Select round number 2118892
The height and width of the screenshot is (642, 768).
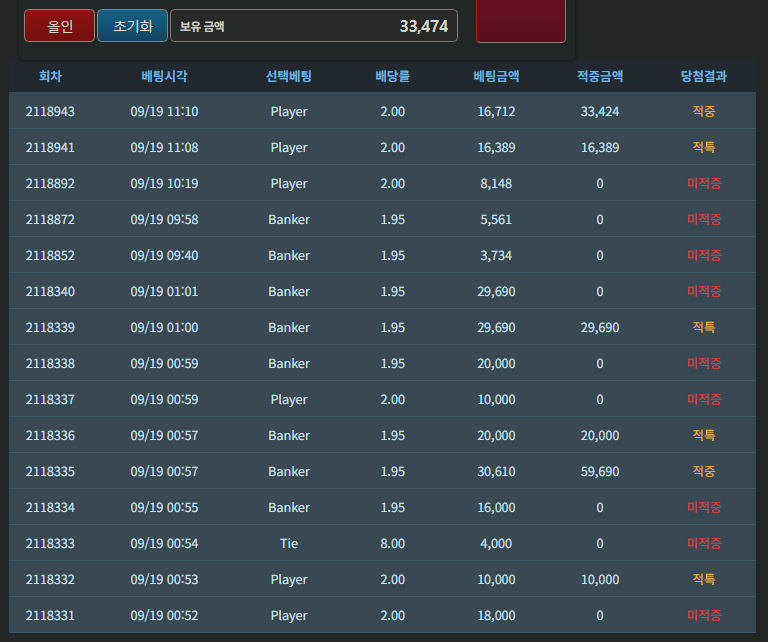tap(50, 183)
